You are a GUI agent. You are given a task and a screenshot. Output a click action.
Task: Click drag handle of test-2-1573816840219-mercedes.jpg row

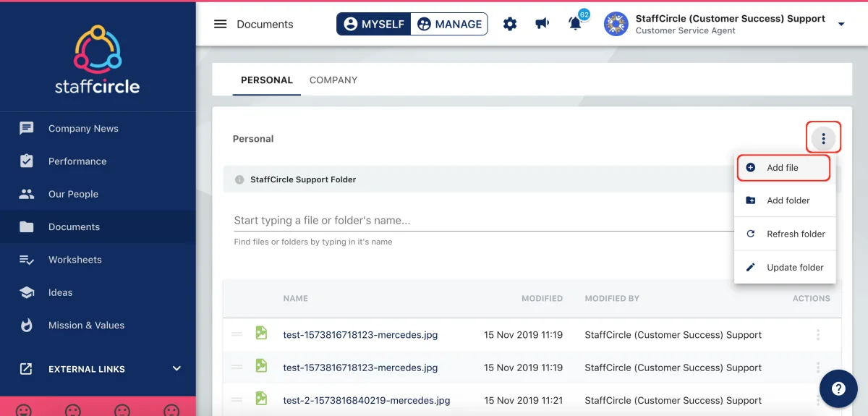(x=237, y=399)
